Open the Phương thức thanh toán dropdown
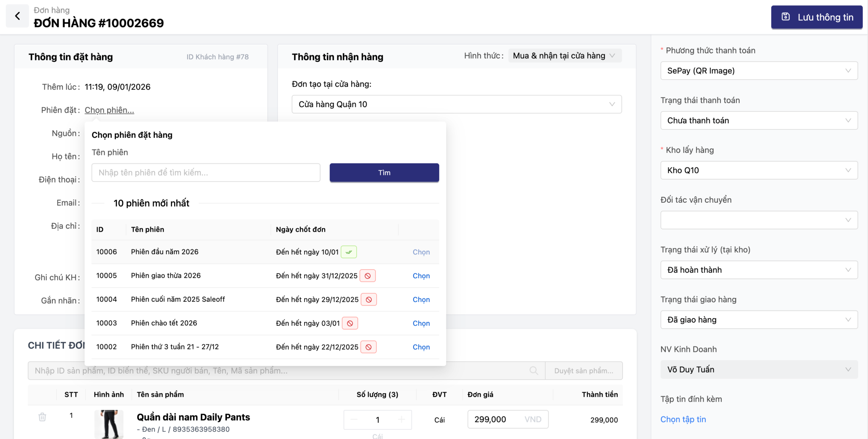Viewport: 868px width, 439px height. pyautogui.click(x=759, y=71)
